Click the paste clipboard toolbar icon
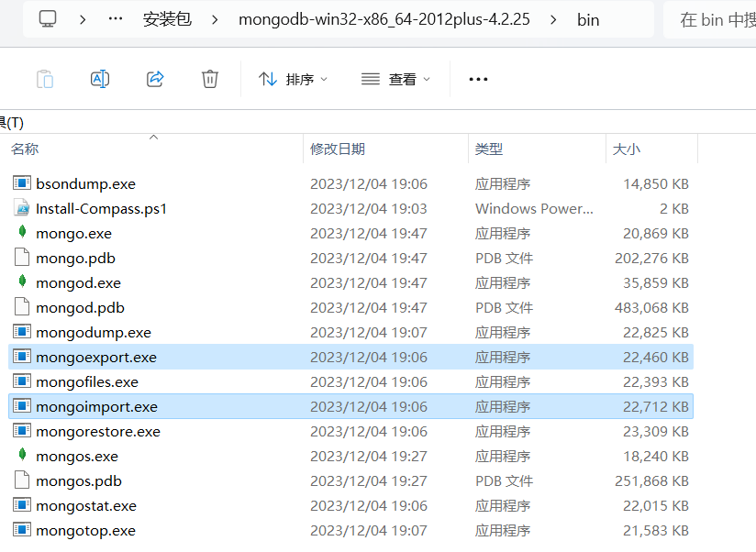 click(x=45, y=79)
